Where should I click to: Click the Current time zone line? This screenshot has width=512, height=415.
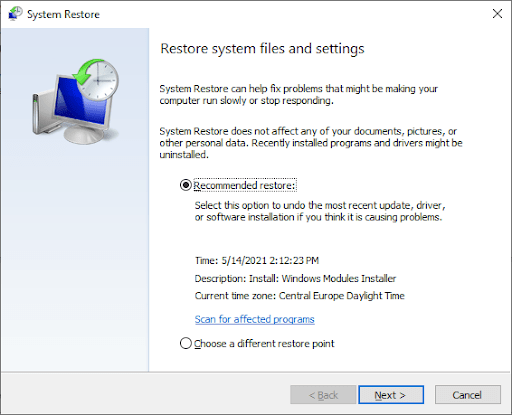coord(299,296)
